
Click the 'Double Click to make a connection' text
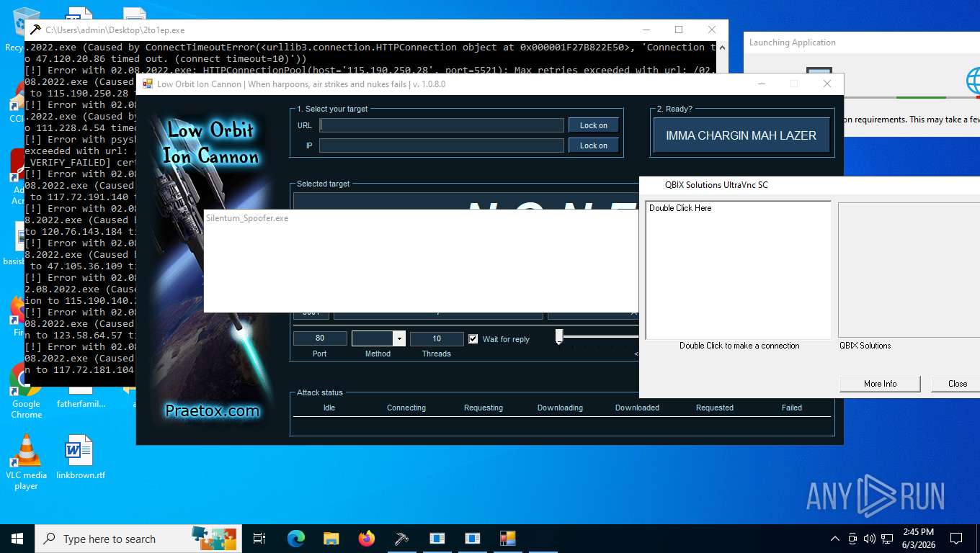tap(739, 346)
